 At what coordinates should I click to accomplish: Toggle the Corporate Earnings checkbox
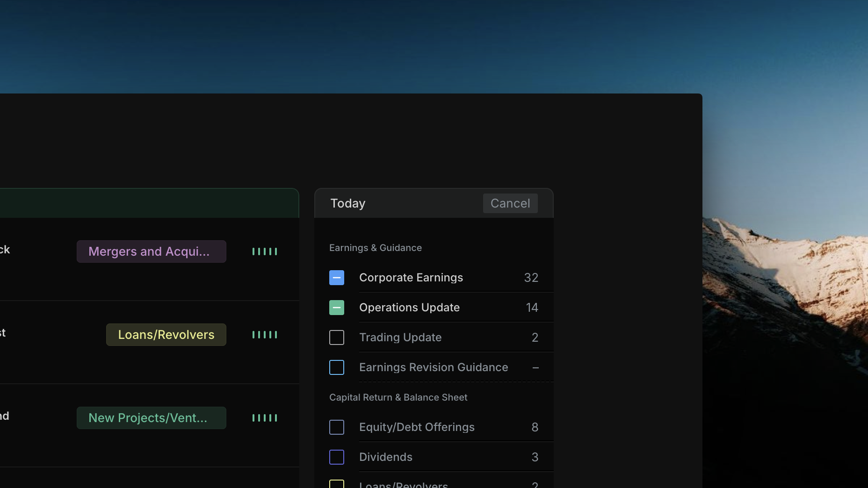337,278
